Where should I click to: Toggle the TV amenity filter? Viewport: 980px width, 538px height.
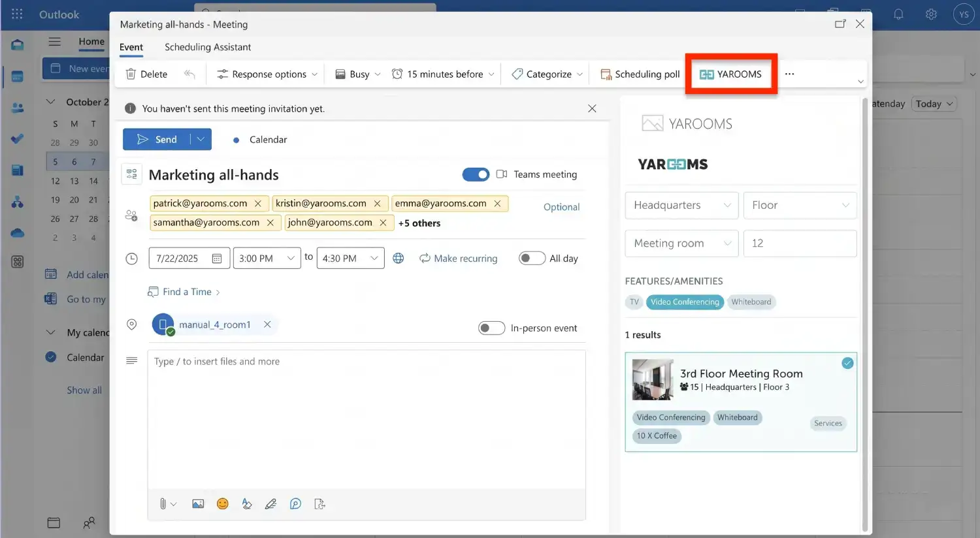coord(634,302)
